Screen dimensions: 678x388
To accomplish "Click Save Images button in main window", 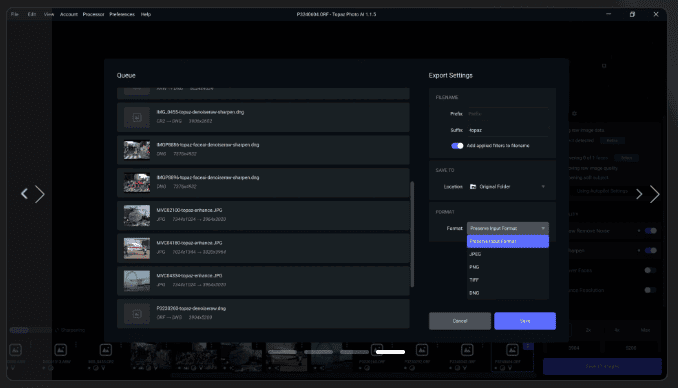I will (602, 366).
